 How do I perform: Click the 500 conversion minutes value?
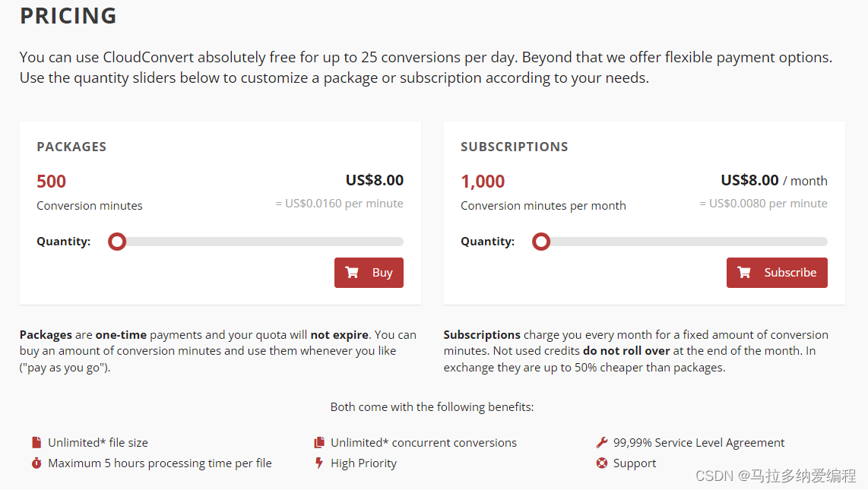tap(51, 182)
